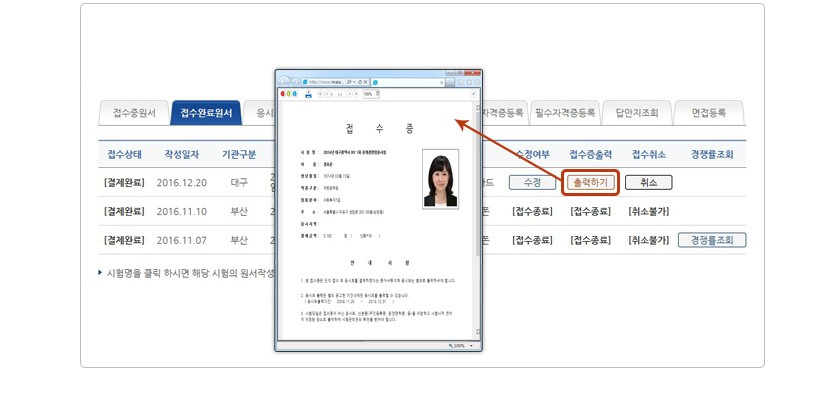Switch to the 접수중원서 tab

coord(134,113)
